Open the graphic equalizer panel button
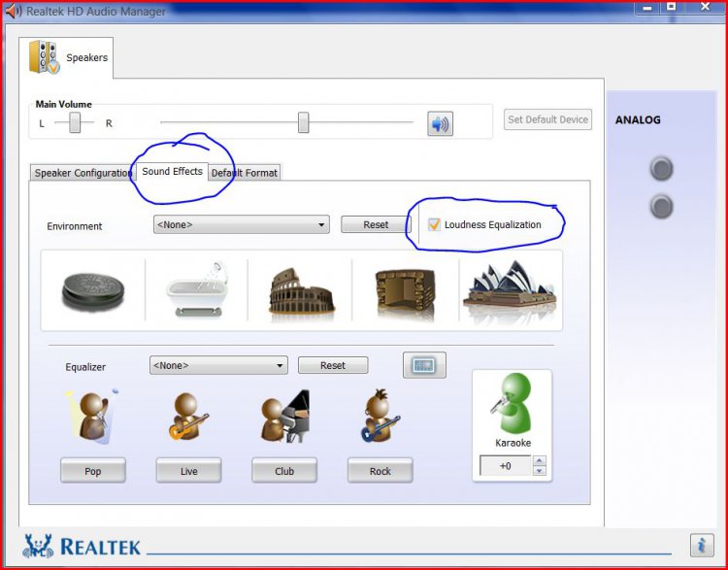 tap(424, 365)
